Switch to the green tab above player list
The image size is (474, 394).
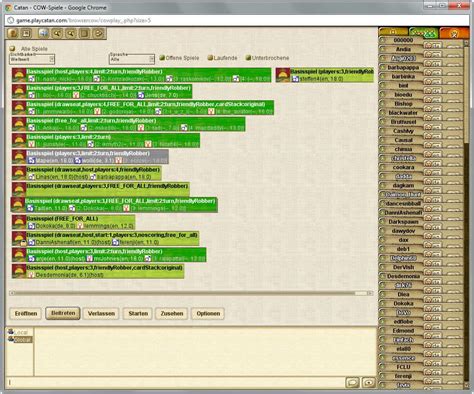(x=423, y=32)
